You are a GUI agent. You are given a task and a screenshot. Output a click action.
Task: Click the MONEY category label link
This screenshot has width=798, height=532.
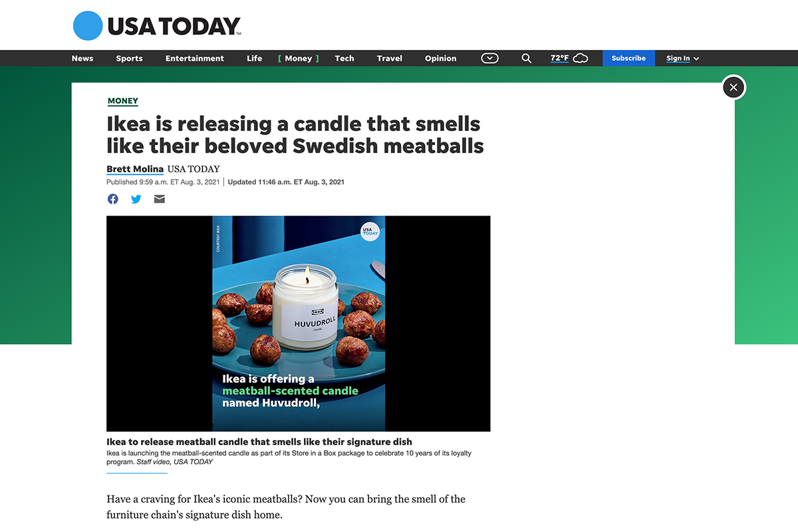pos(123,101)
